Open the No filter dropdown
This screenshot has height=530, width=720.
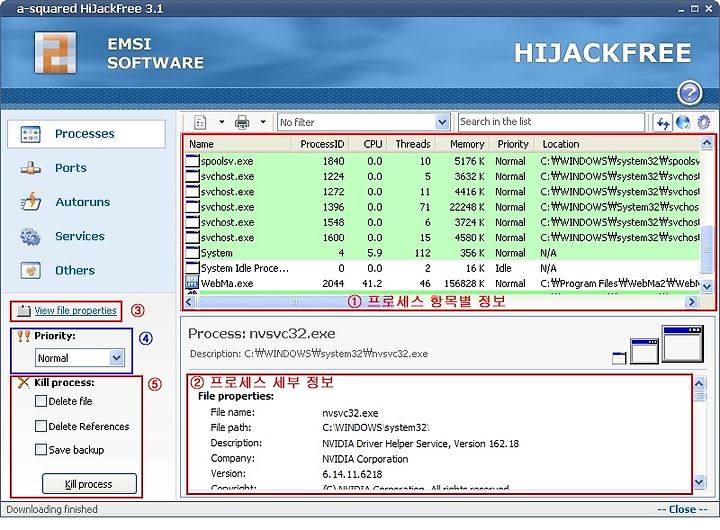point(442,122)
